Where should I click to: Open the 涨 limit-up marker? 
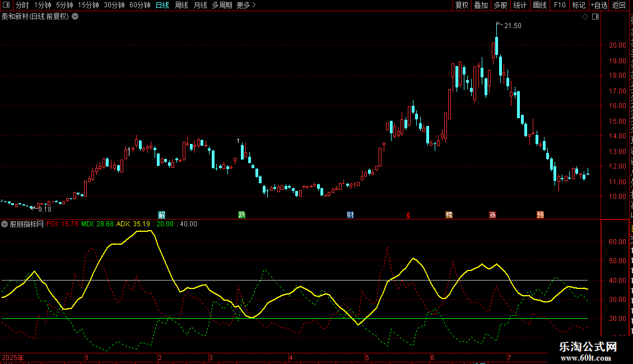pyautogui.click(x=492, y=214)
